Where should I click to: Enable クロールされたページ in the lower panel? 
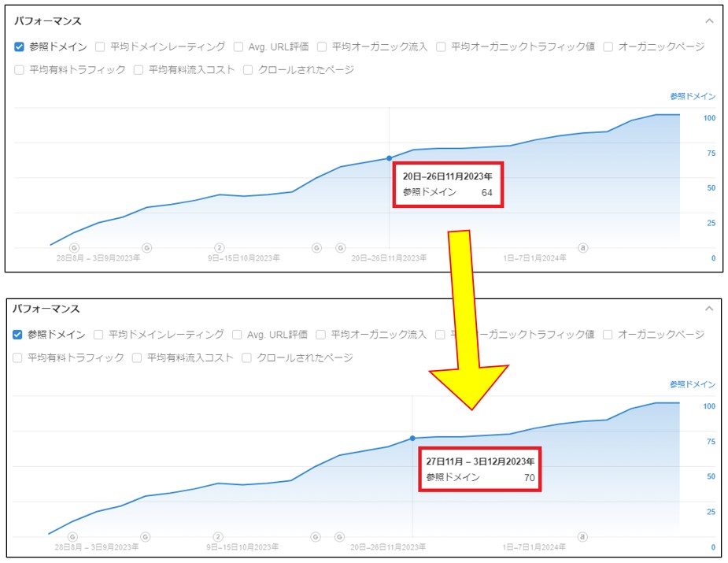point(246,357)
